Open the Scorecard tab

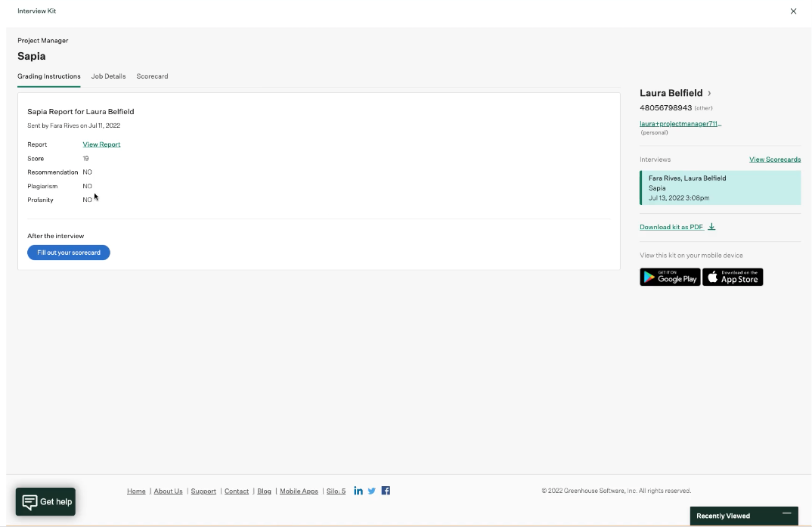152,76
